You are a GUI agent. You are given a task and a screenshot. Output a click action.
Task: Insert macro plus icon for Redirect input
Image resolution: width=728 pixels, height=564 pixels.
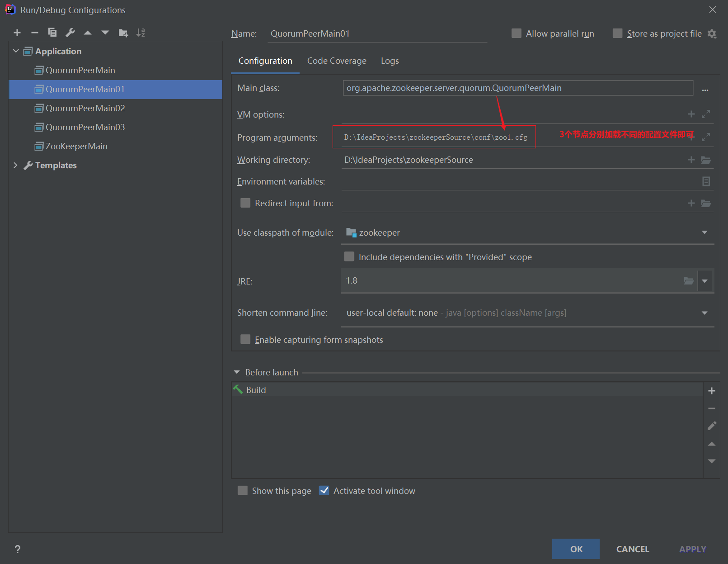coord(691,203)
